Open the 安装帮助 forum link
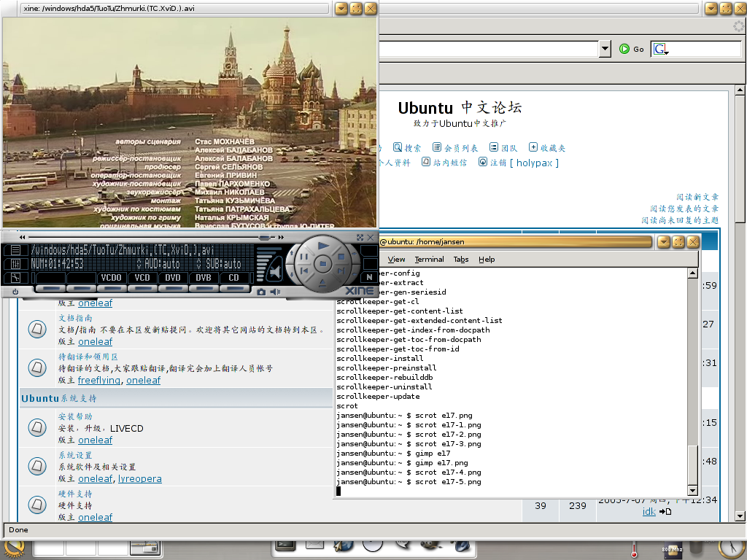Viewport: 747px width, 560px height. (x=75, y=416)
